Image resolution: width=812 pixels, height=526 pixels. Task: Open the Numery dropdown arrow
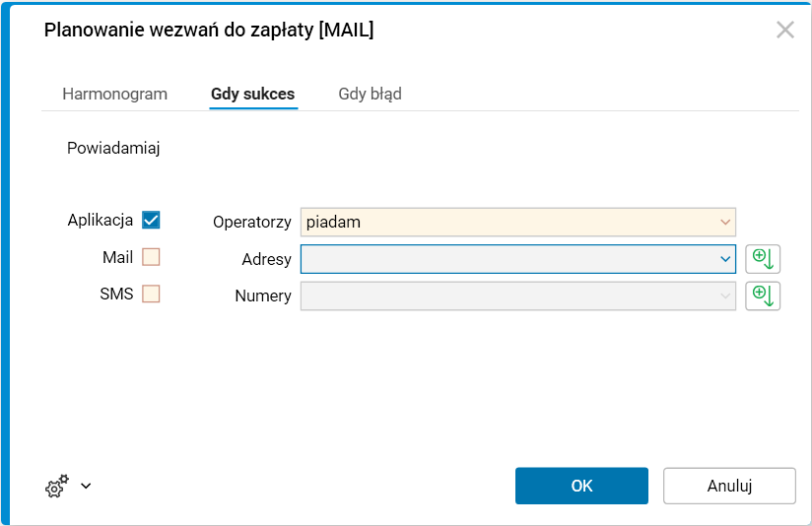click(x=725, y=296)
